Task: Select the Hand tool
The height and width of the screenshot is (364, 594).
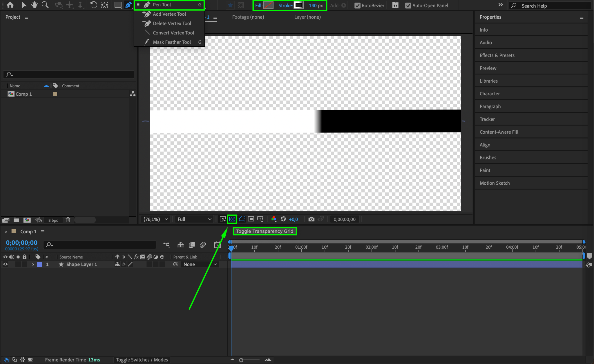Action: coord(34,5)
